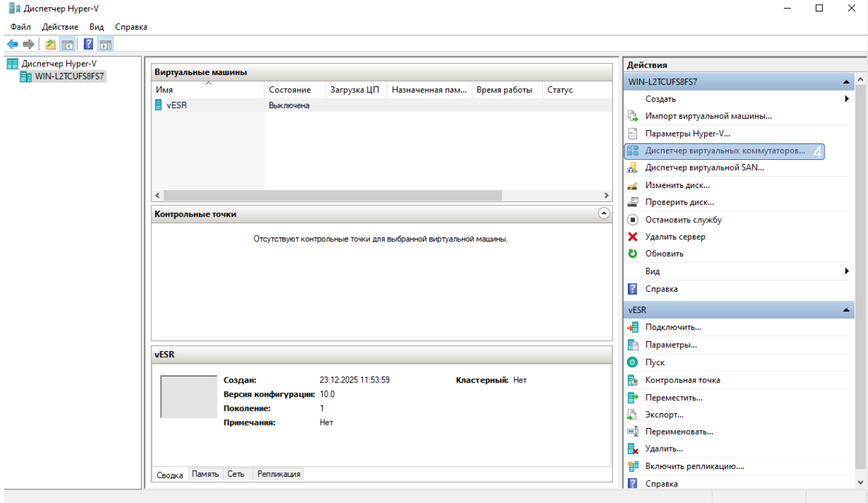Click the vESR virtual machine icon in list
This screenshot has width=868, height=503.
coord(159,105)
